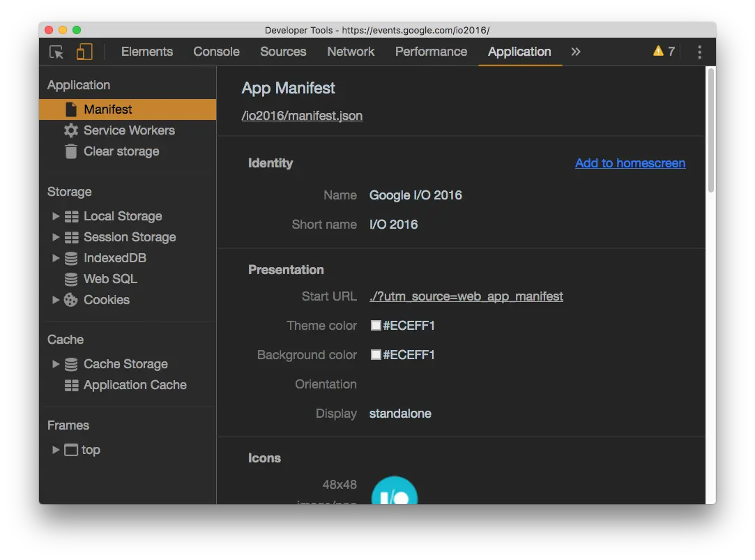
Task: Open the more tabs chevron
Action: tap(575, 52)
